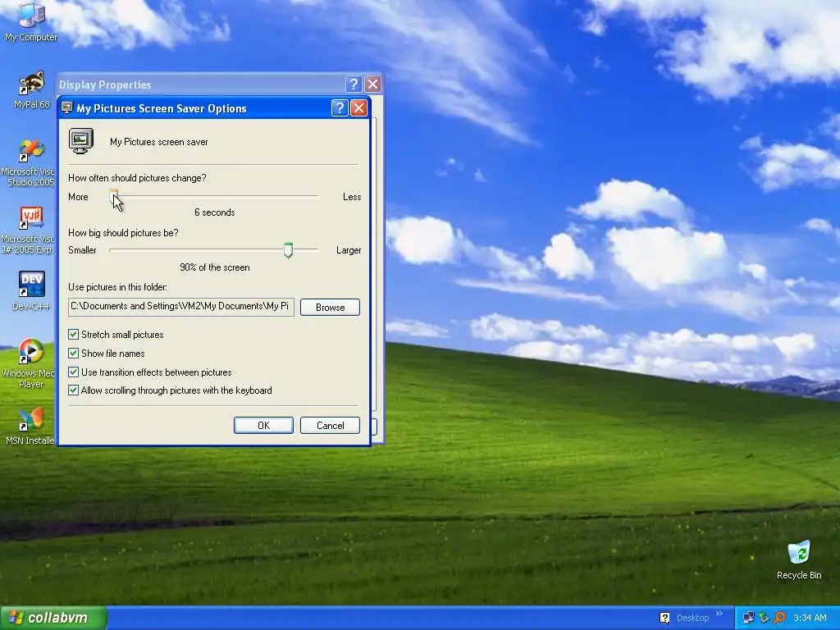This screenshot has width=840, height=630.
Task: Click the Browse button for picture folder
Action: point(330,308)
